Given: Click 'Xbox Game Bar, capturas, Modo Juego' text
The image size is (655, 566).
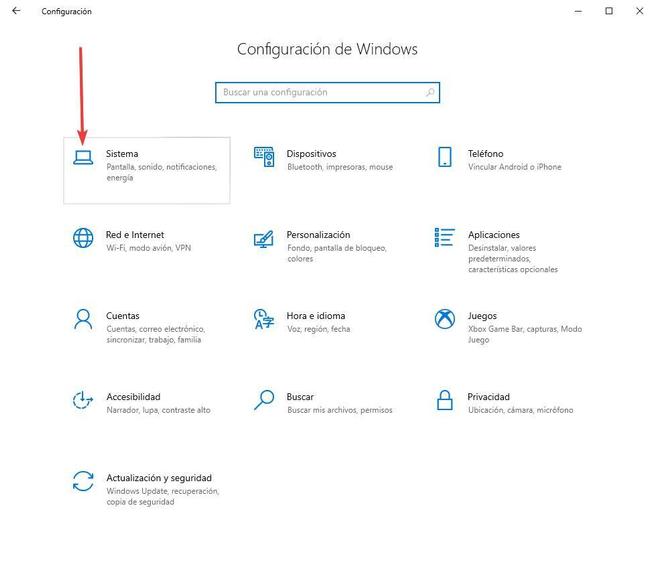Looking at the screenshot, I should point(525,334).
